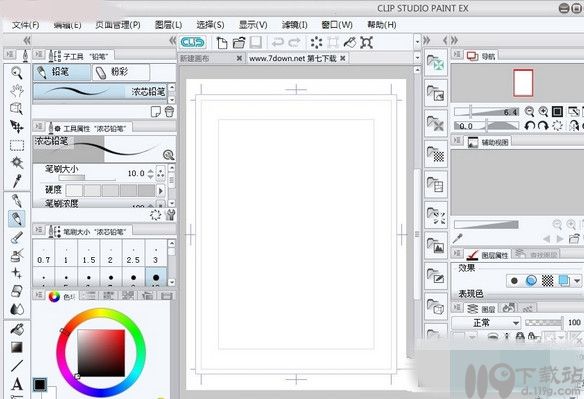Click the Navigator page thumbnail

pyautogui.click(x=523, y=83)
